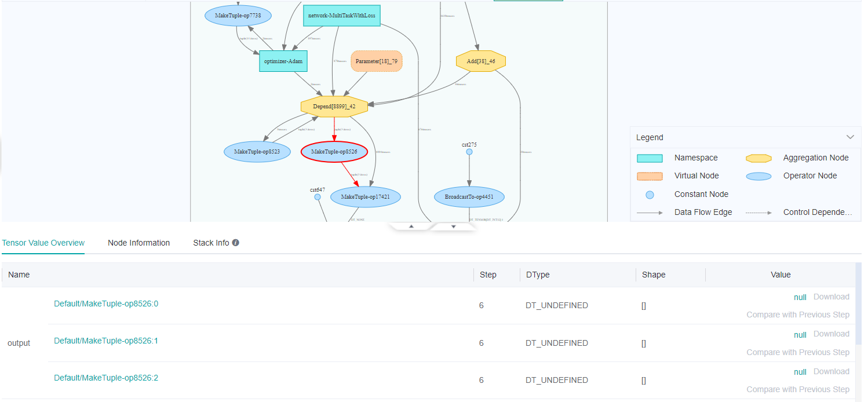Click the panel collapse up arrow

coord(411,226)
